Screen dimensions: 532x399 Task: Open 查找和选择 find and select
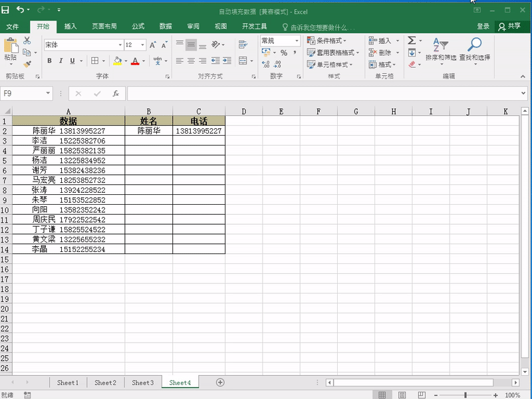475,51
